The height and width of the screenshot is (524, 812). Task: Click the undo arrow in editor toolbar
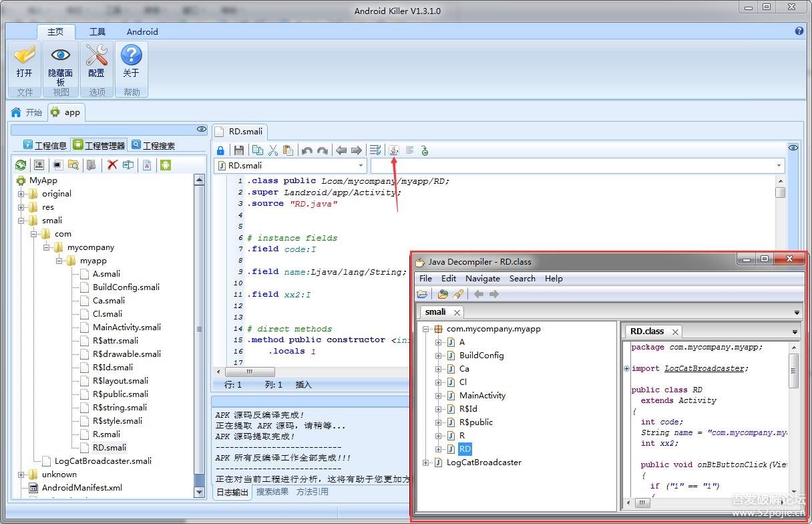(307, 150)
